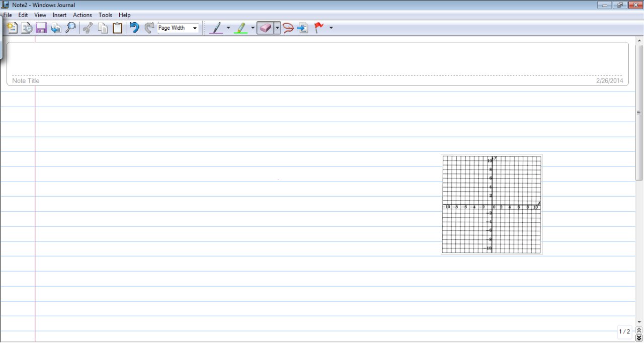The height and width of the screenshot is (343, 644).
Task: Open the Tools menu
Action: pos(105,15)
